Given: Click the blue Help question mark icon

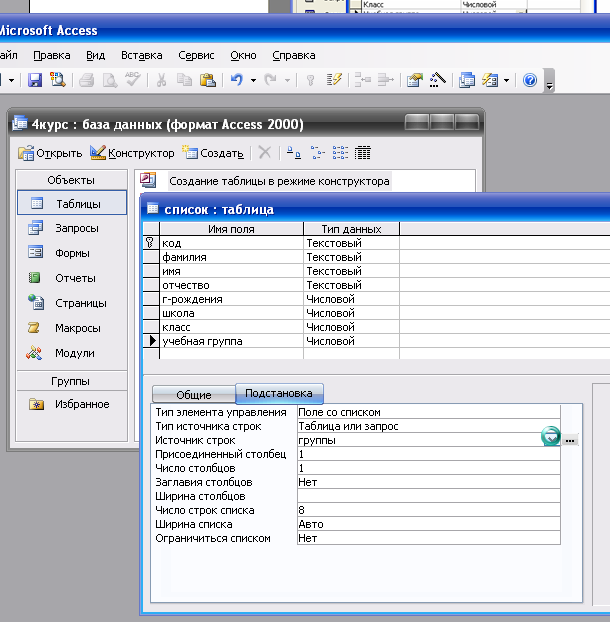Looking at the screenshot, I should (530, 80).
